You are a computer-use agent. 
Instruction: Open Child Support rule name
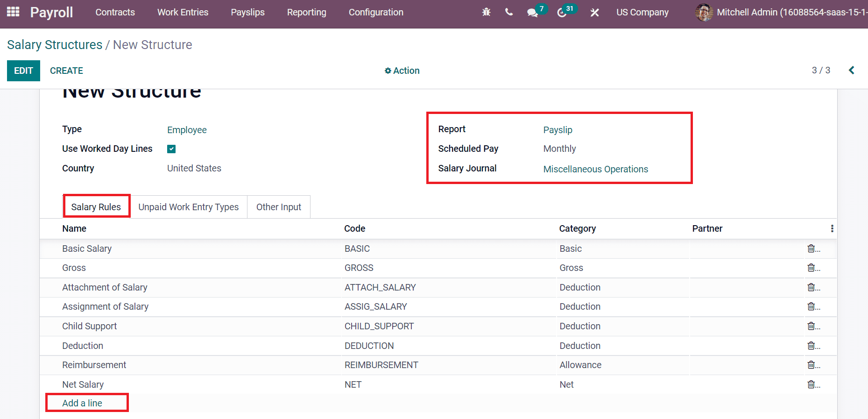(89, 326)
